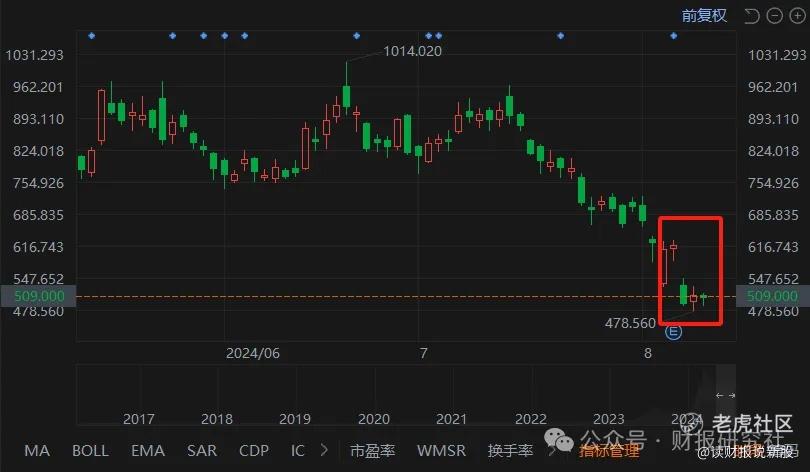This screenshot has width=810, height=472.
Task: Click the undo/reset chart view icon
Action: coord(752,16)
